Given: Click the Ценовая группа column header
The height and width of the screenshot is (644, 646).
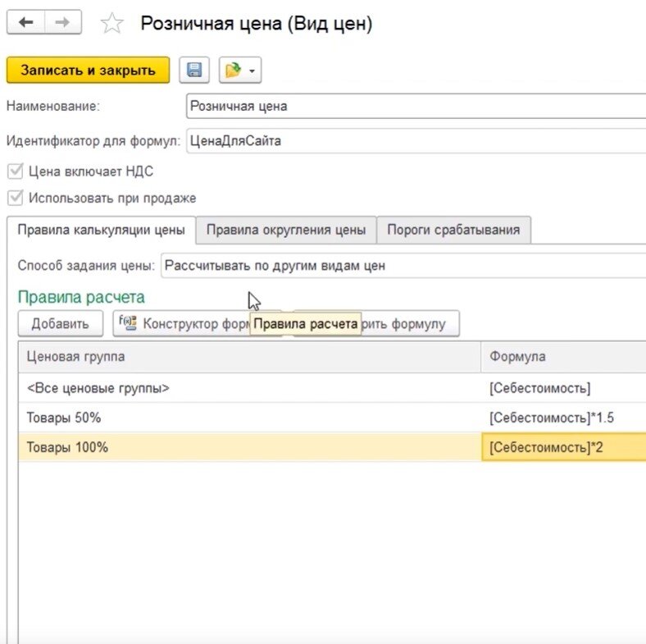Looking at the screenshot, I should tap(250, 357).
